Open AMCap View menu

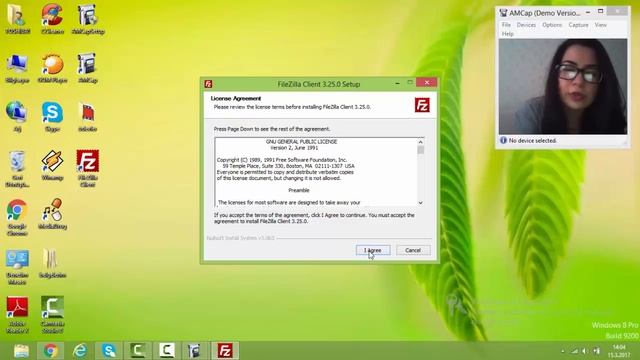[600, 25]
